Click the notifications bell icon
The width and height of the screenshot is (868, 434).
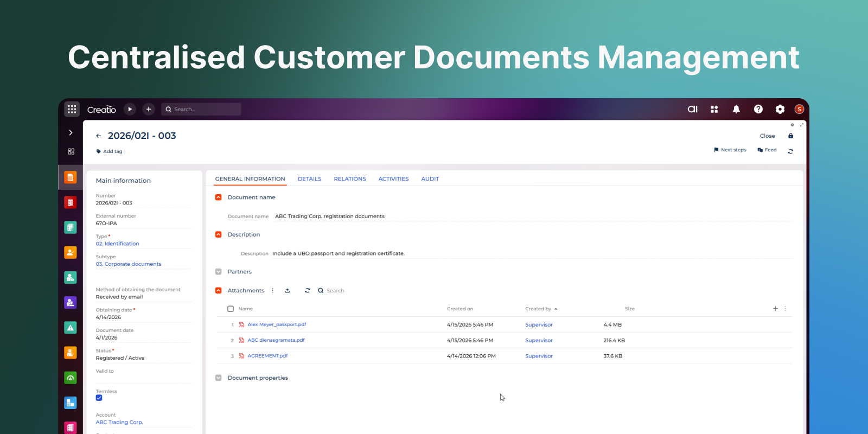coord(736,109)
